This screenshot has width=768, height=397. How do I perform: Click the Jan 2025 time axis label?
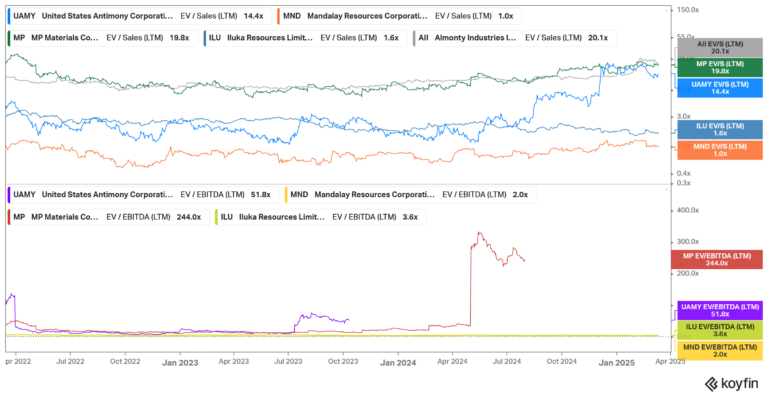pyautogui.click(x=617, y=363)
